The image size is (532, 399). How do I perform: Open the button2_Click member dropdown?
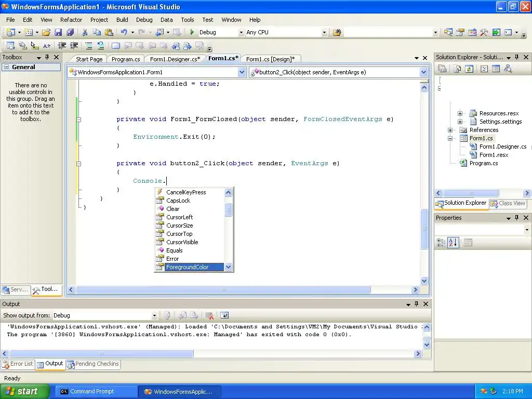tap(423, 72)
